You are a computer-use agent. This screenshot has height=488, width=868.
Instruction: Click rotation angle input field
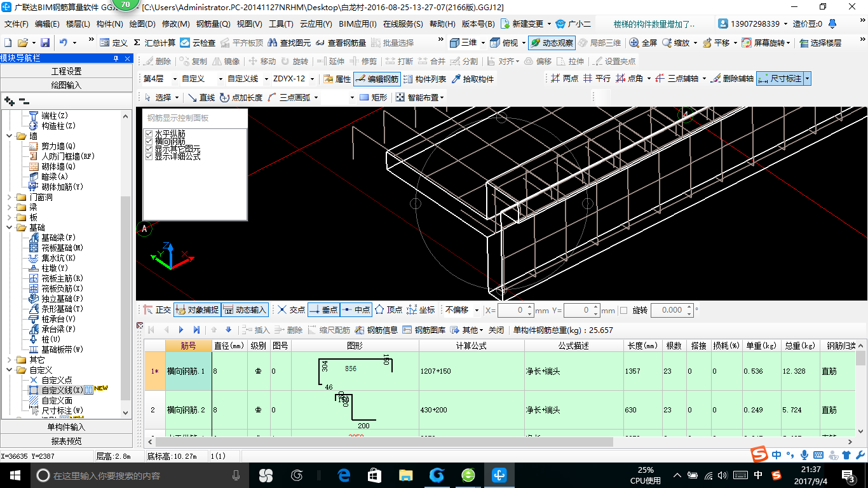point(672,310)
